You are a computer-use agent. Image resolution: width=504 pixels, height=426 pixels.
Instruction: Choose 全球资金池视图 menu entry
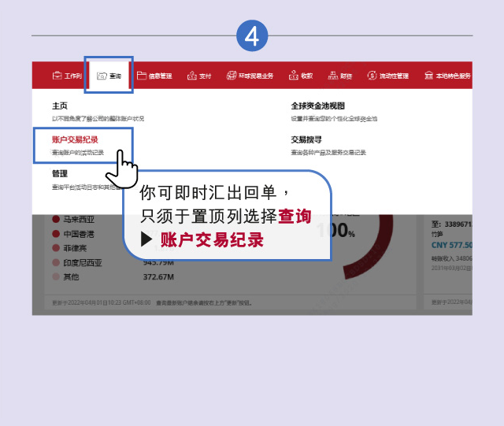317,106
